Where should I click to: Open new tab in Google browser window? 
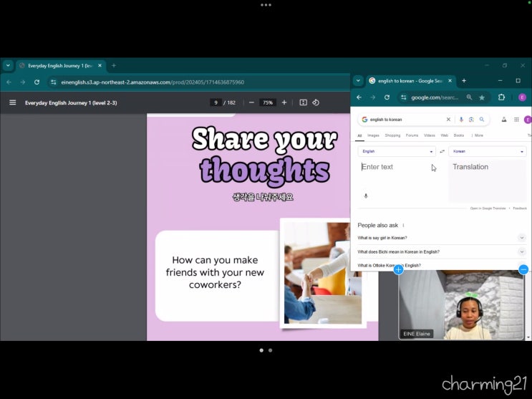(x=464, y=81)
